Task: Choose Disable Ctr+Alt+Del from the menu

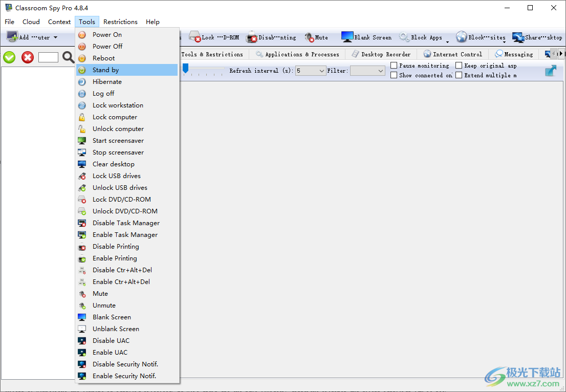Action: (127, 270)
